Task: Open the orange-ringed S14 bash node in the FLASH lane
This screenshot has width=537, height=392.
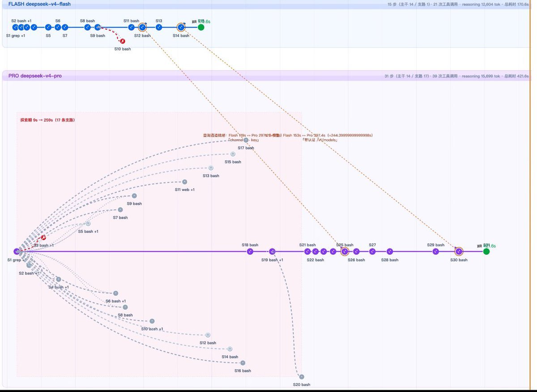Action: coord(181,27)
